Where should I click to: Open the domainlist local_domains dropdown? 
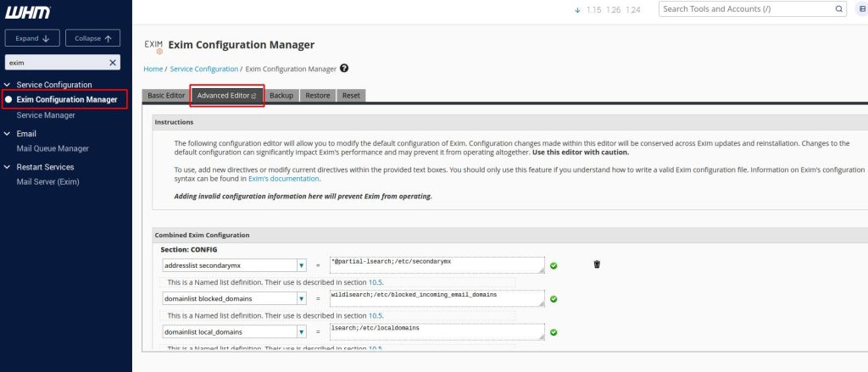301,331
